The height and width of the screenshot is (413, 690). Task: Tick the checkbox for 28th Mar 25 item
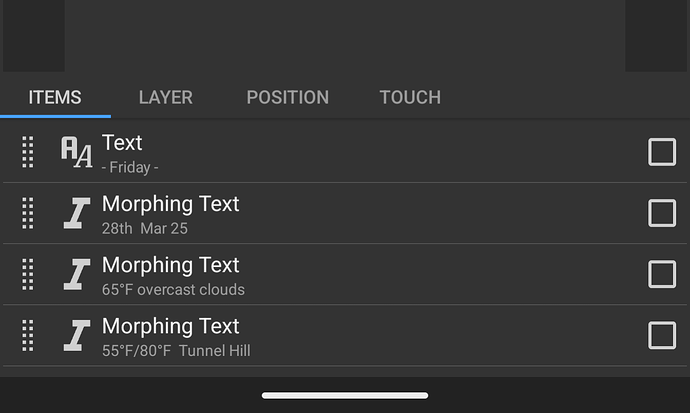tap(662, 213)
